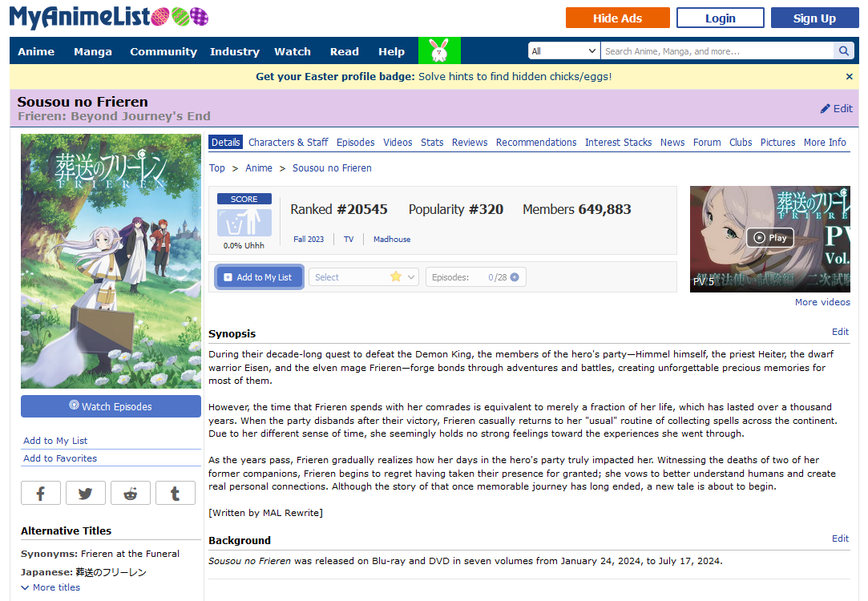868x601 pixels.
Task: Close the Easter badge banner
Action: tap(850, 76)
